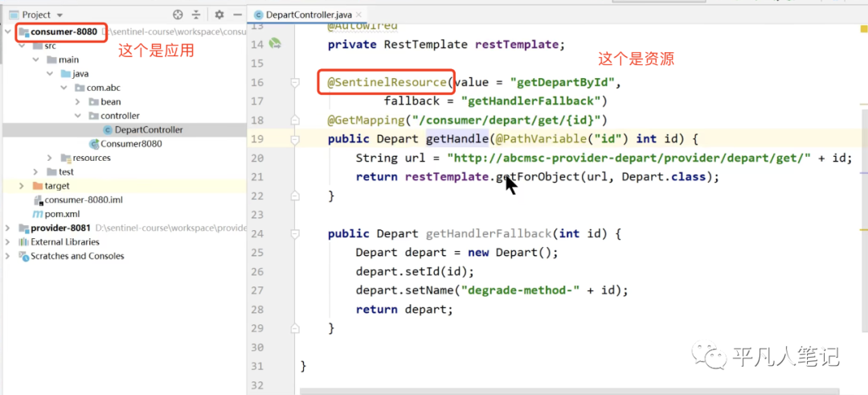Click the External Libraries icon
The width and height of the screenshot is (868, 395).
[23, 242]
